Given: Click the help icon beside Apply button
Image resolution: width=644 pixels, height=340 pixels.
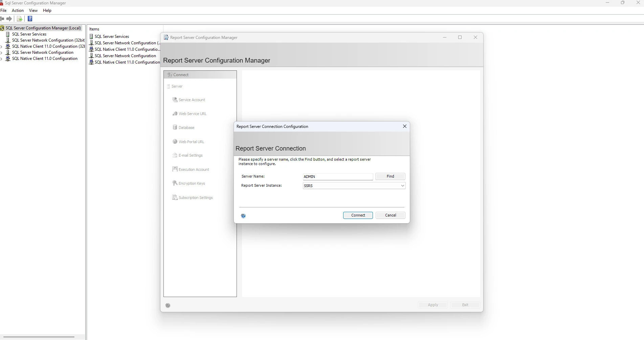Looking at the screenshot, I should pos(168,305).
